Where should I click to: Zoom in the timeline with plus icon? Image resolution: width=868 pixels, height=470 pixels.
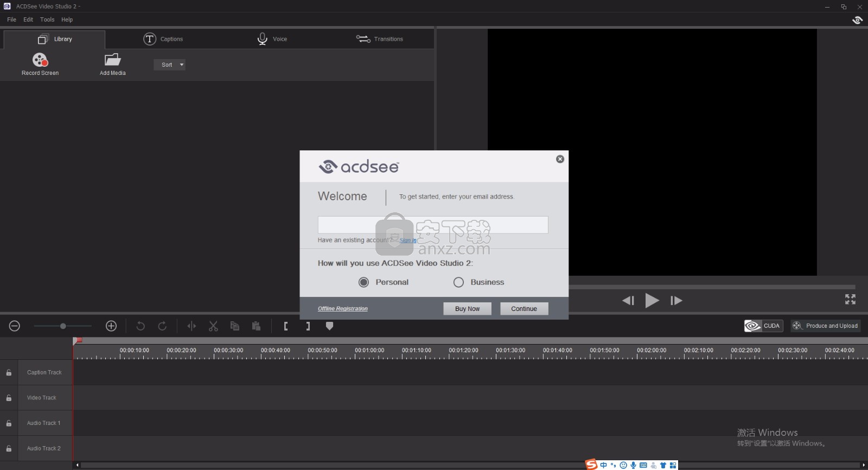111,326
